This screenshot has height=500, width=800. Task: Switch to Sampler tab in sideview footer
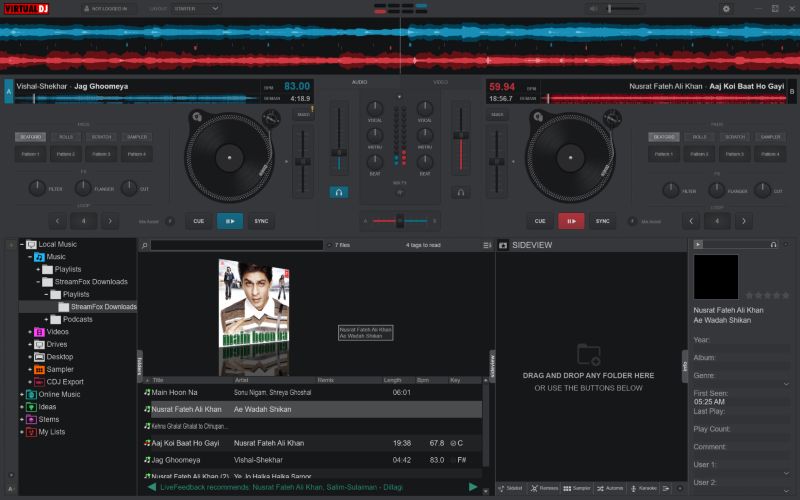pos(576,489)
